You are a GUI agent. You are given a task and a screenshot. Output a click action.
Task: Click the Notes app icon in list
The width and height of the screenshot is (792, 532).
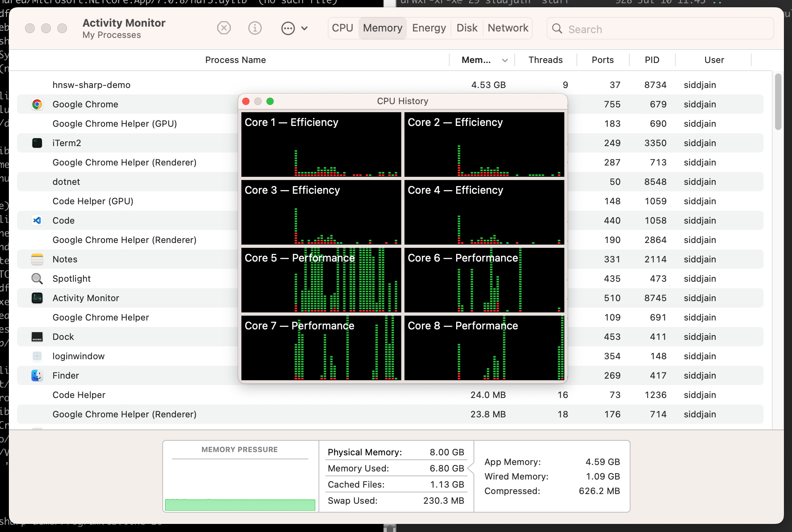click(x=37, y=259)
